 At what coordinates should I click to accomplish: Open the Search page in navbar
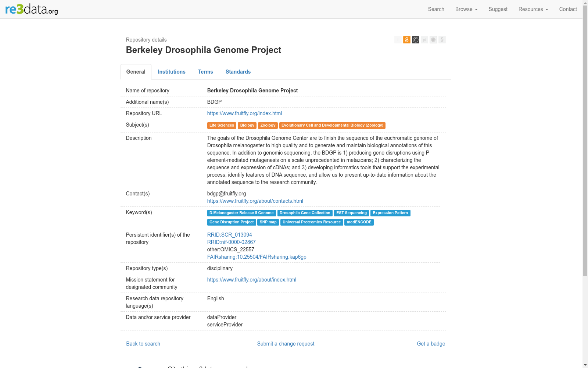[x=436, y=9]
